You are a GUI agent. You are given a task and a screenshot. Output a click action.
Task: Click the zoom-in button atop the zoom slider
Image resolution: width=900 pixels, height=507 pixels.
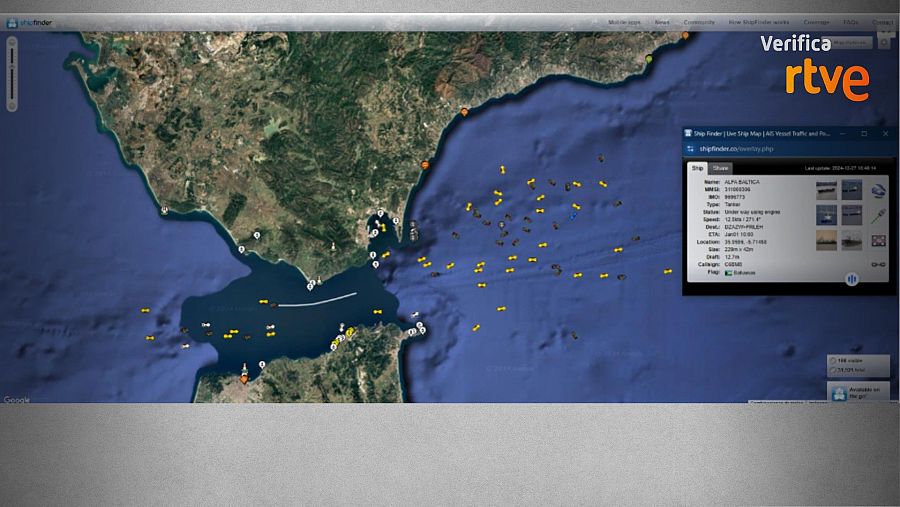[11, 42]
